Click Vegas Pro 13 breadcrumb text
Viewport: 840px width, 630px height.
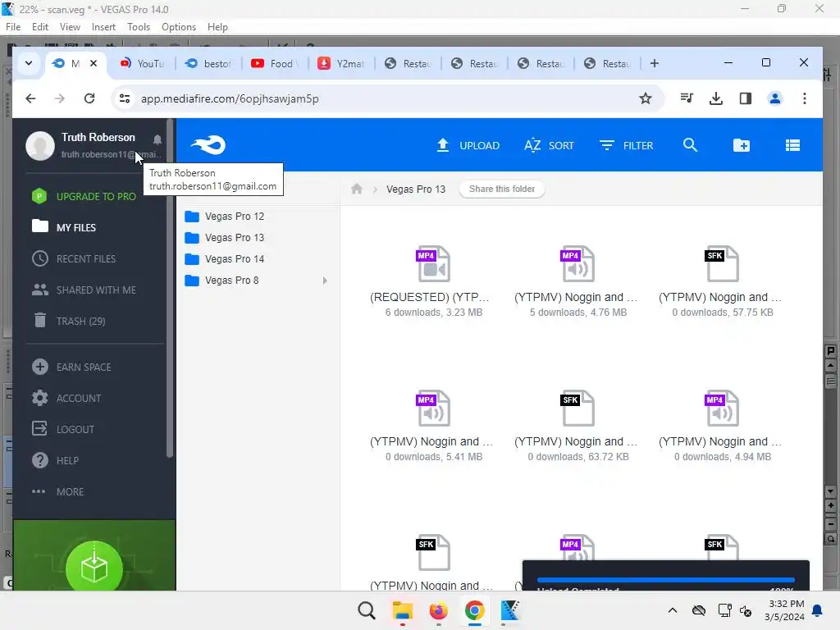pos(416,189)
